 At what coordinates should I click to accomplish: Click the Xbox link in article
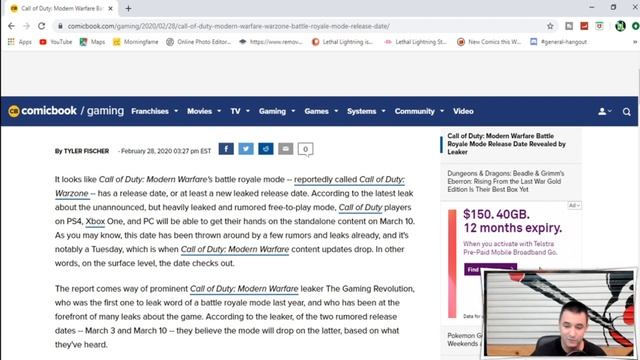pos(95,221)
